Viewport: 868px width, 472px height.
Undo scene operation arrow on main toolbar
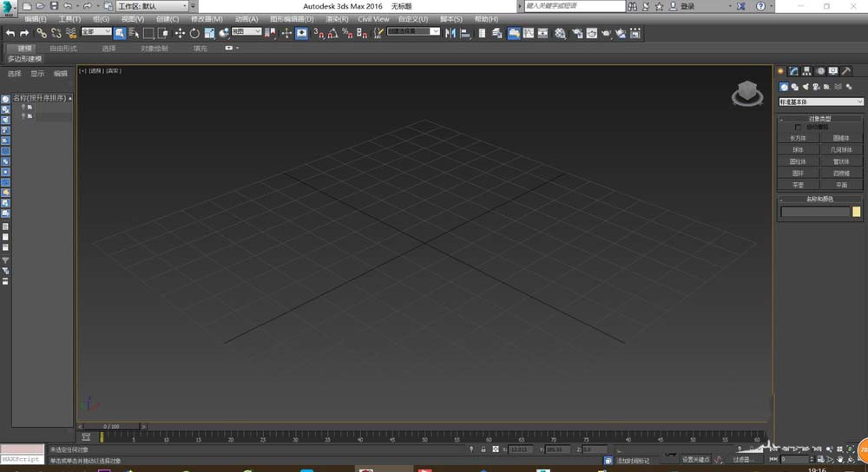[x=10, y=33]
